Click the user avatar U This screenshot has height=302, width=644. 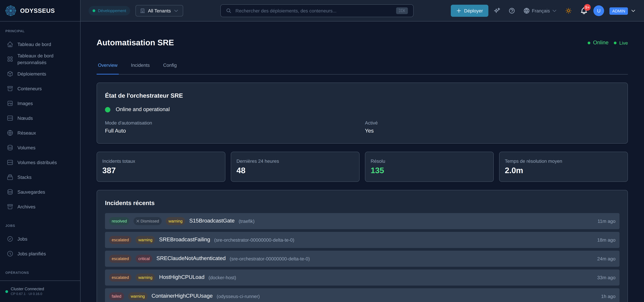(x=599, y=11)
